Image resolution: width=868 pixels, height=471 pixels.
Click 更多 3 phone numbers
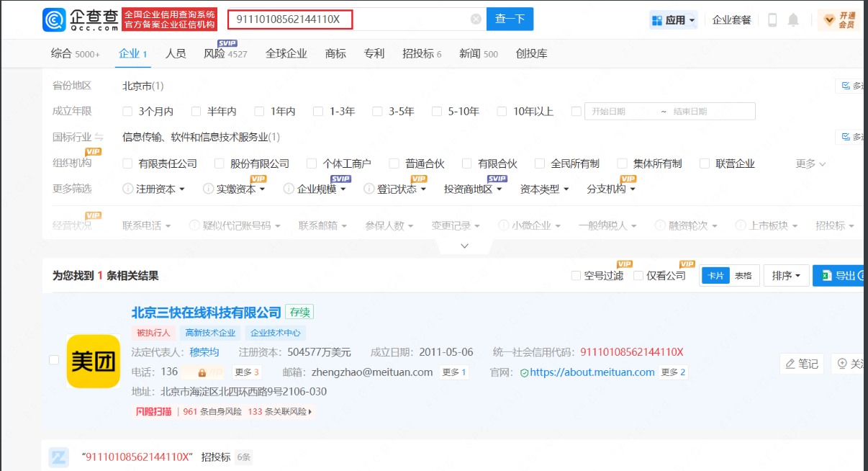[x=248, y=372]
